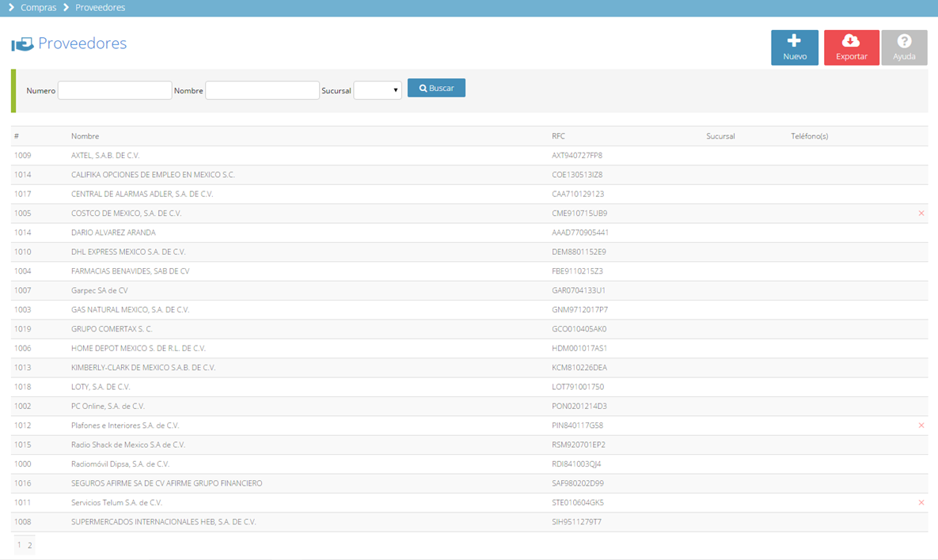Select DHL EXPRESS MEXICO row
The height and width of the screenshot is (560, 938).
(469, 252)
